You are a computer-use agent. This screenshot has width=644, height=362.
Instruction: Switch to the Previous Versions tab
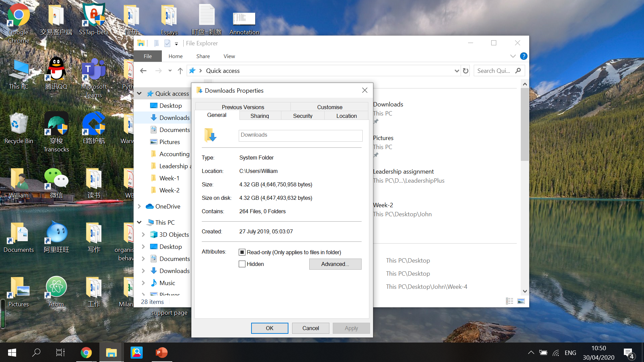243,107
